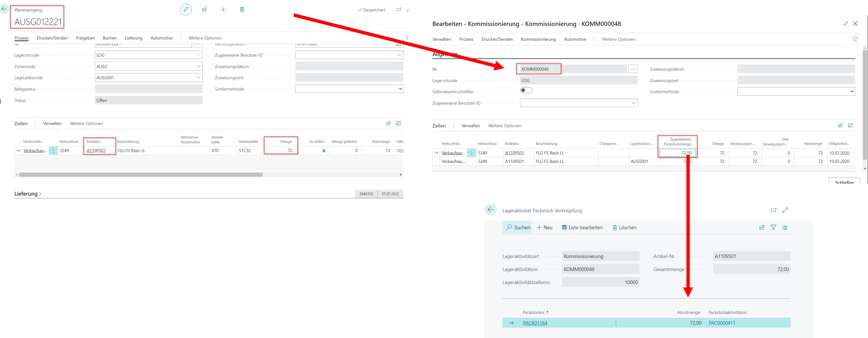Click Liste bearbeiten button
The height and width of the screenshot is (338, 868).
(x=582, y=228)
